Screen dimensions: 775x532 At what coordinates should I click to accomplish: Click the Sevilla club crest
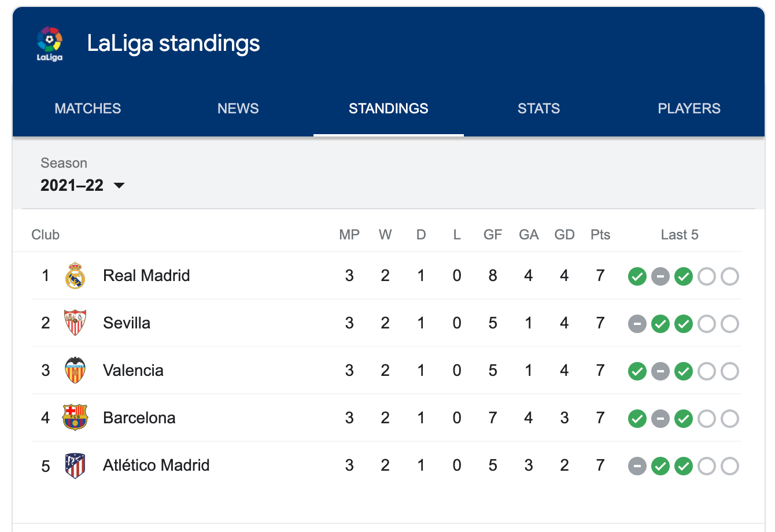coord(75,323)
